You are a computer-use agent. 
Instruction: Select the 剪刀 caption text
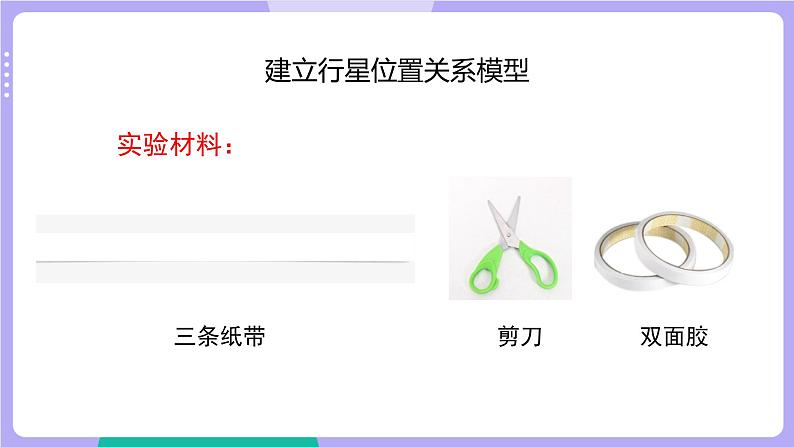click(x=520, y=337)
